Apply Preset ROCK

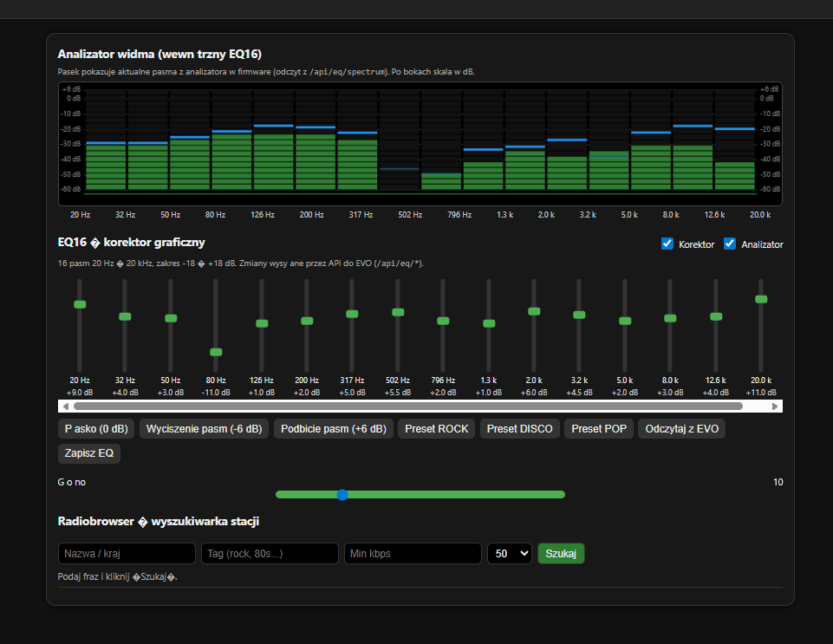437,429
